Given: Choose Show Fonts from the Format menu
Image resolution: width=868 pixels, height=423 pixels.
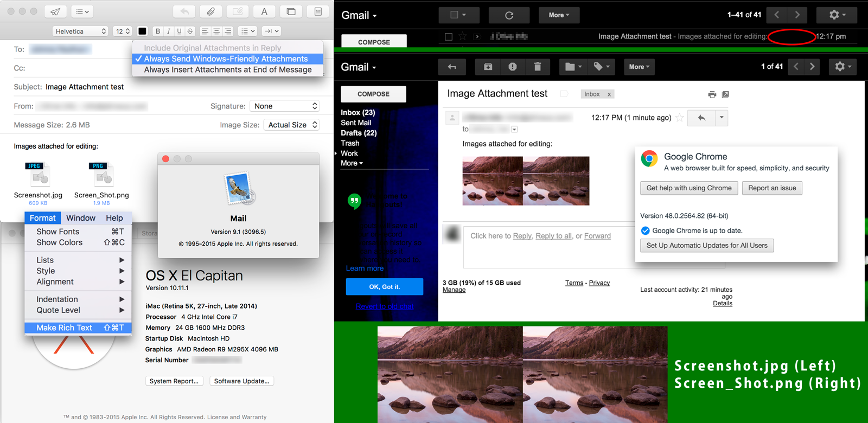Looking at the screenshot, I should click(x=78, y=232).
